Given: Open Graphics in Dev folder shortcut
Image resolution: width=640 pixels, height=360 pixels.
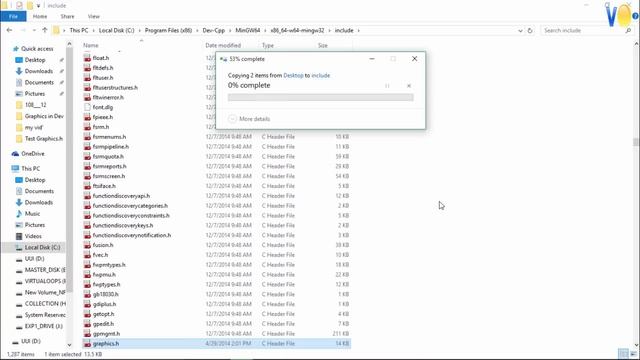Looking at the screenshot, I should (x=44, y=116).
